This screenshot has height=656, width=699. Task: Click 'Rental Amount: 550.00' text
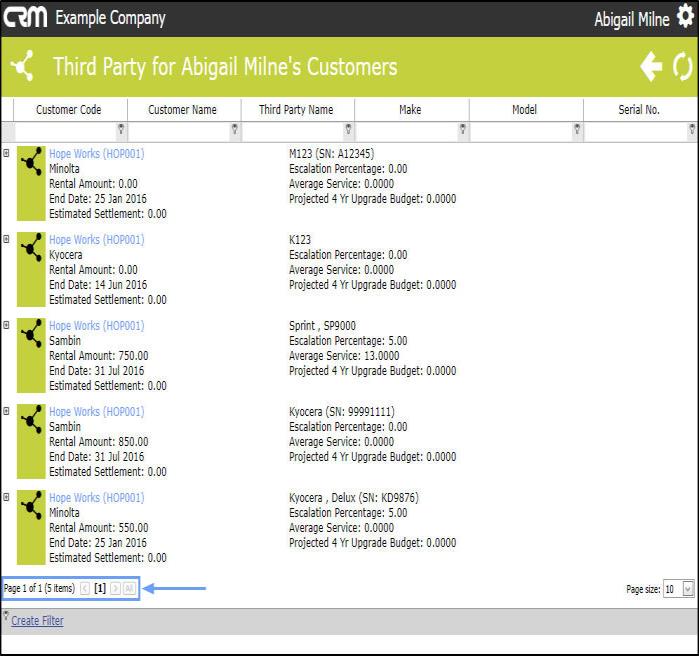coord(99,528)
